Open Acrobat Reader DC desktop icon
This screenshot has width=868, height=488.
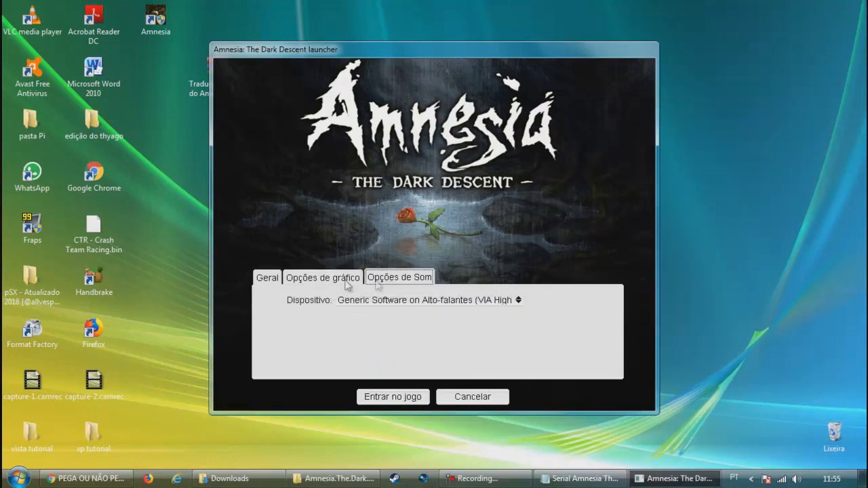coord(94,24)
